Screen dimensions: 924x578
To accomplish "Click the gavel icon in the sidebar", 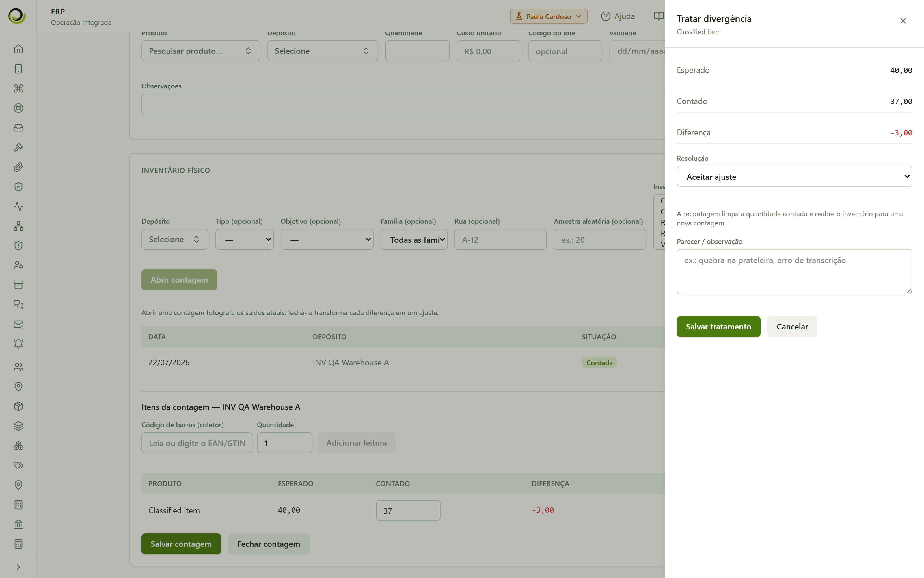I will tap(18, 147).
